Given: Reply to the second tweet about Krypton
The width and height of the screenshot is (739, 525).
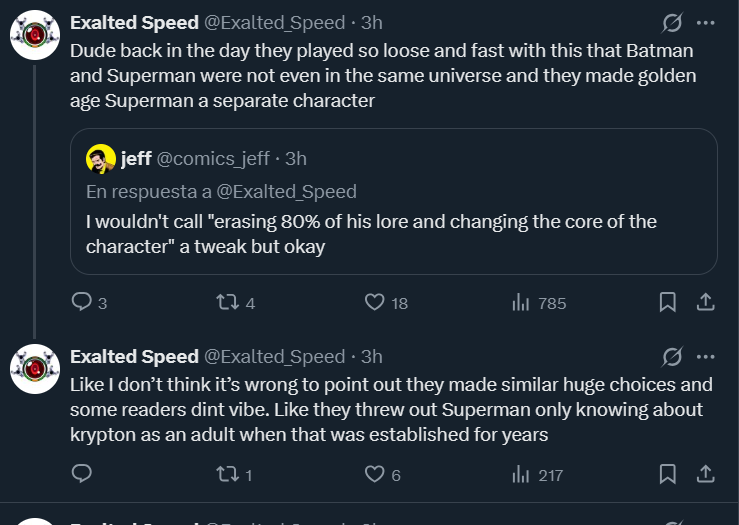Looking at the screenshot, I should click(x=83, y=475).
